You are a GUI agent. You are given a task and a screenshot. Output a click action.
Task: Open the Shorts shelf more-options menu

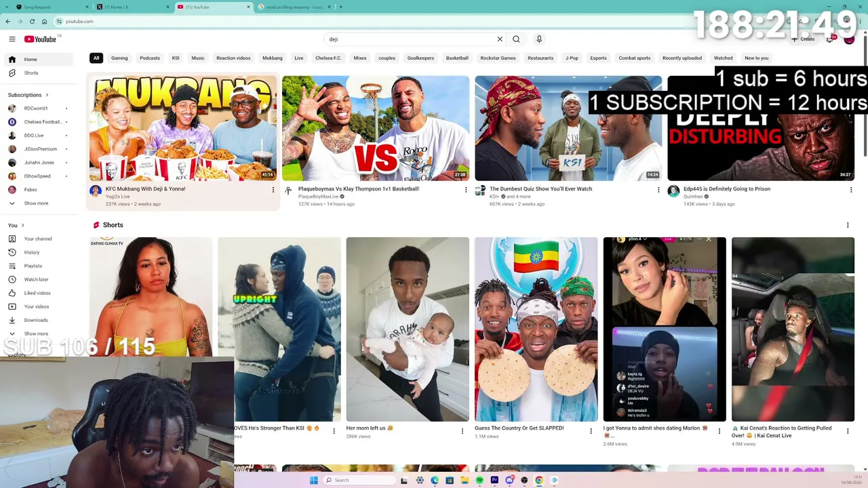(848, 225)
